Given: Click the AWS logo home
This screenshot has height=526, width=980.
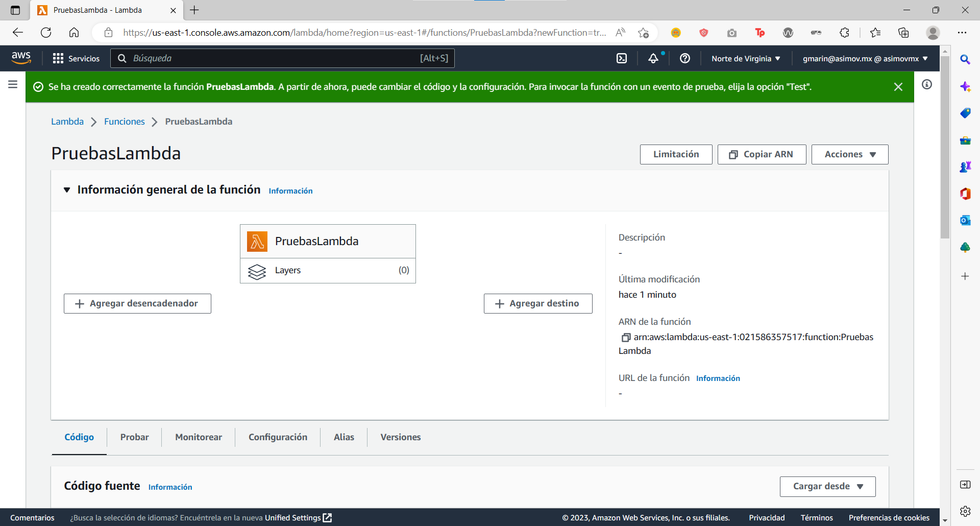Looking at the screenshot, I should tap(21, 58).
